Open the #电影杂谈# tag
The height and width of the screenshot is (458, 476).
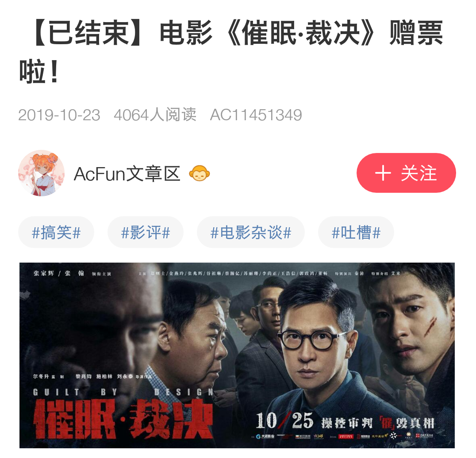tap(251, 233)
